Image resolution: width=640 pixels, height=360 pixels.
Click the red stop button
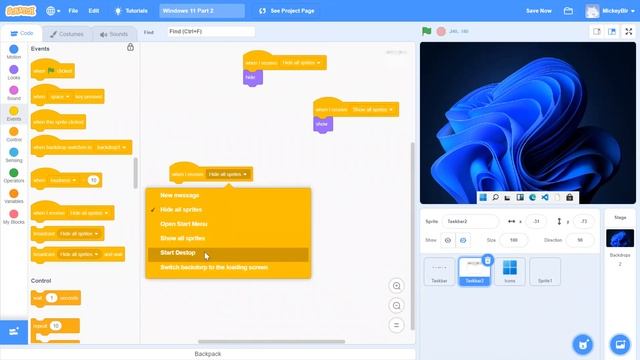click(x=441, y=31)
